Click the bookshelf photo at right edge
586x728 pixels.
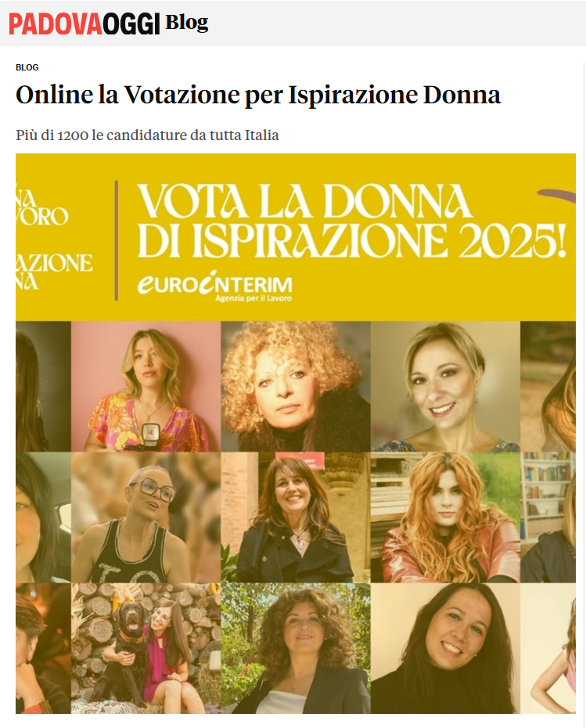[x=548, y=517]
